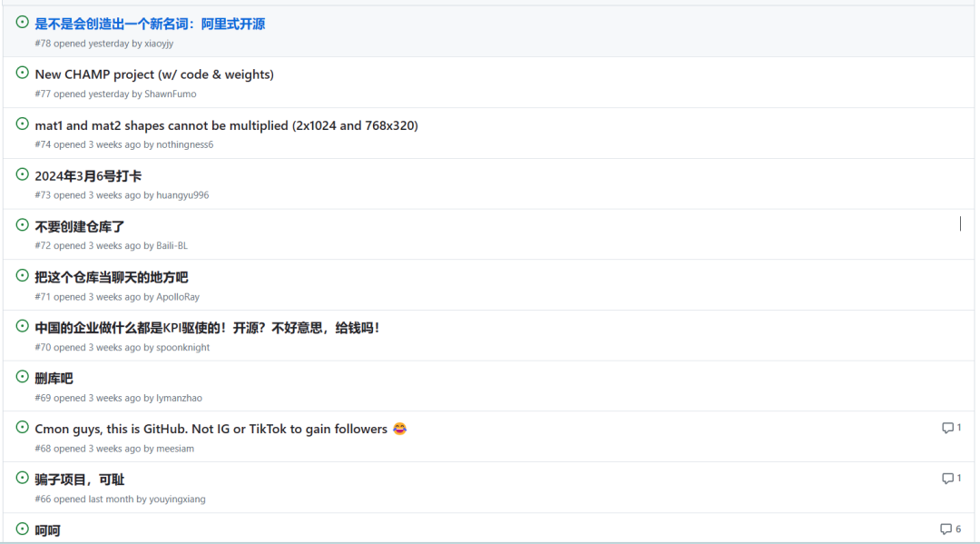Viewport: 980px width, 544px height.
Task: View author nothingness6's issues
Action: (184, 145)
